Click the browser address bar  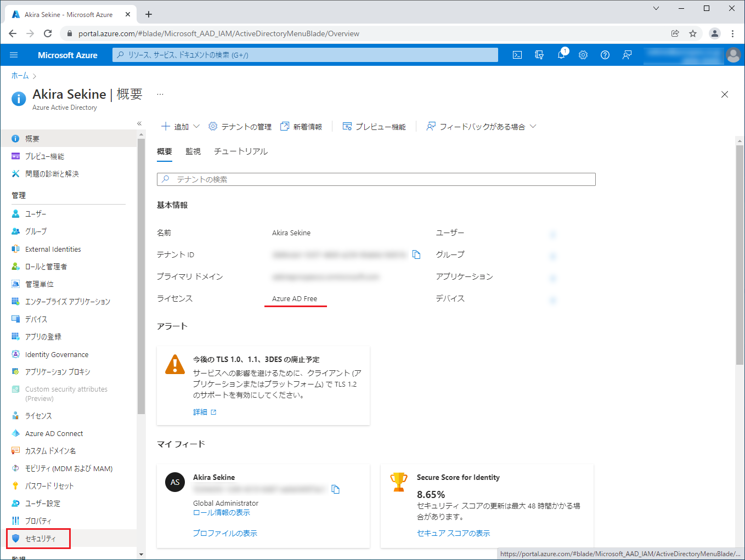coord(362,33)
